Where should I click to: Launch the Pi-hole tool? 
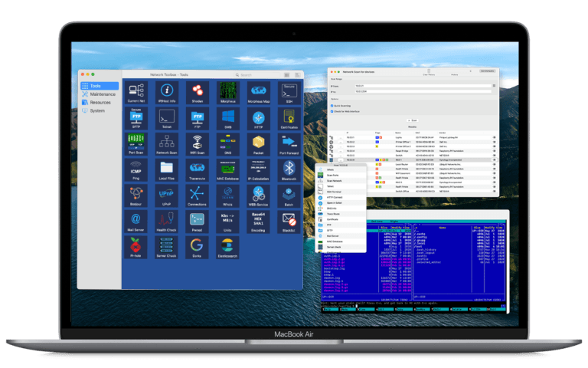(x=136, y=245)
